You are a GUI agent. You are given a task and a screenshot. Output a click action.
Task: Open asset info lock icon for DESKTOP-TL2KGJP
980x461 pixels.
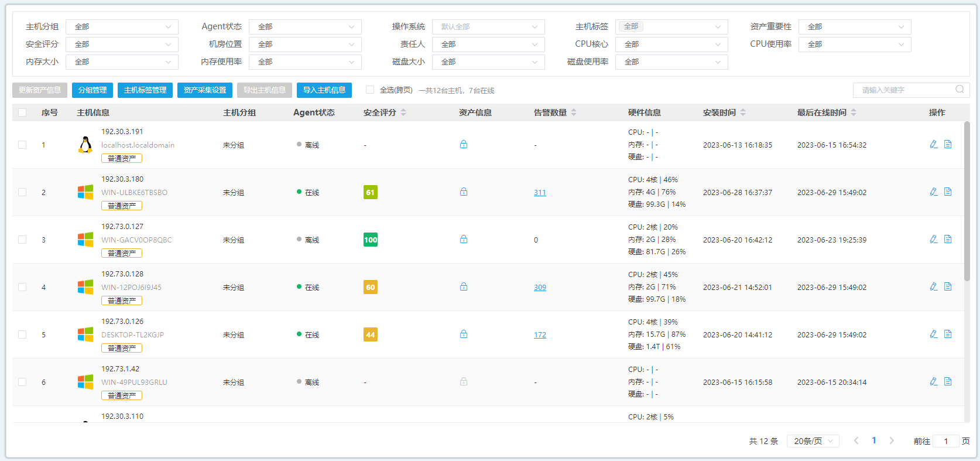click(464, 334)
